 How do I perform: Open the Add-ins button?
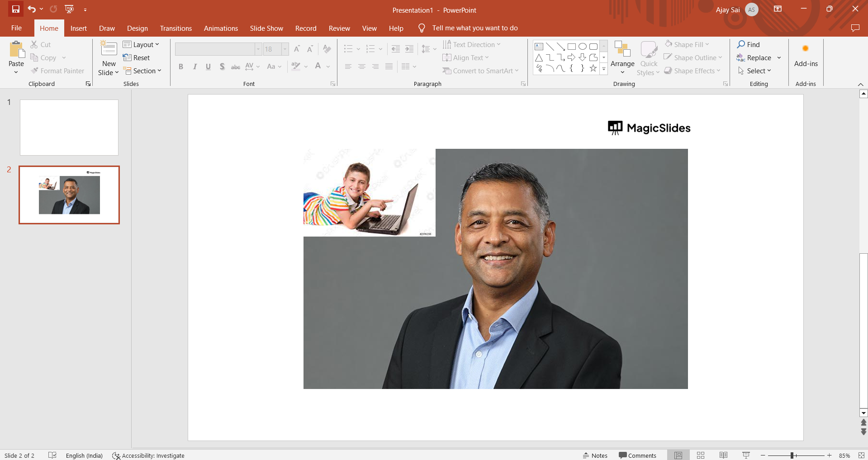[806, 56]
